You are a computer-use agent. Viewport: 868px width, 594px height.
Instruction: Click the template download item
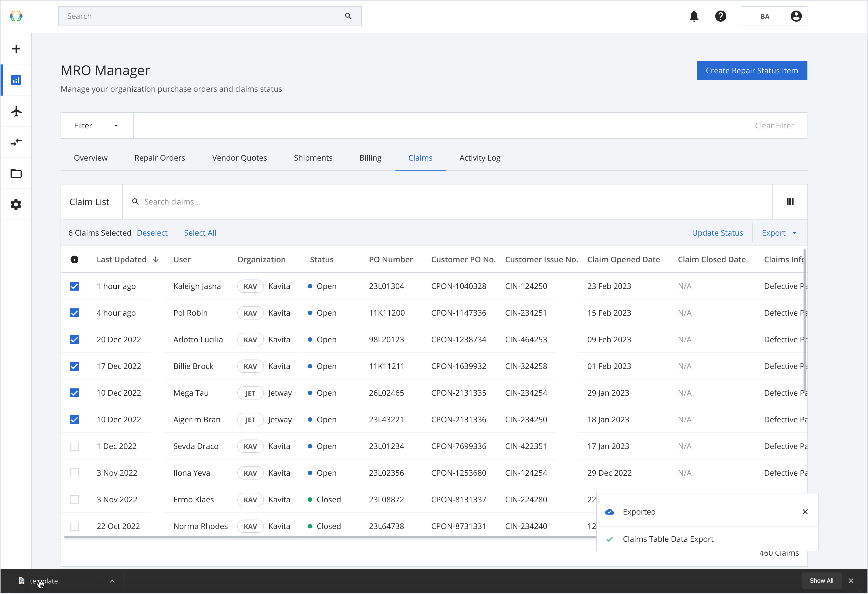(x=62, y=581)
